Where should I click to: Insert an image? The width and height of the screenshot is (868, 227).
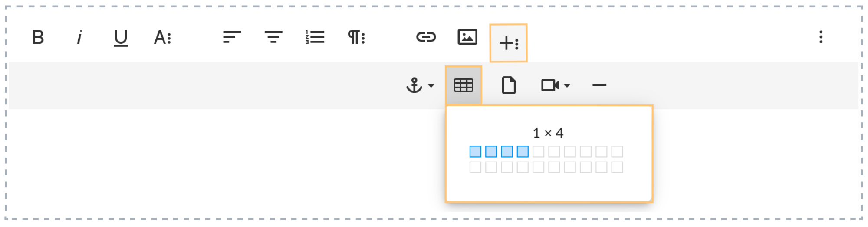point(467,37)
